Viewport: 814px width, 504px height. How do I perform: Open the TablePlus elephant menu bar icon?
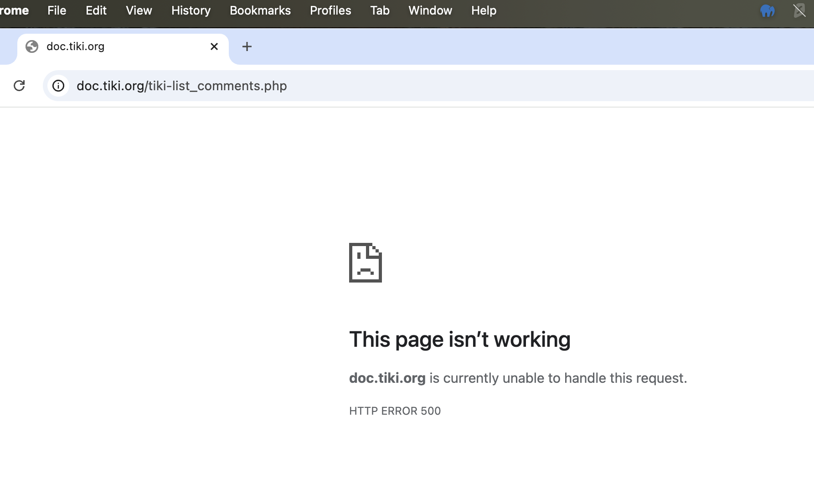point(768,10)
